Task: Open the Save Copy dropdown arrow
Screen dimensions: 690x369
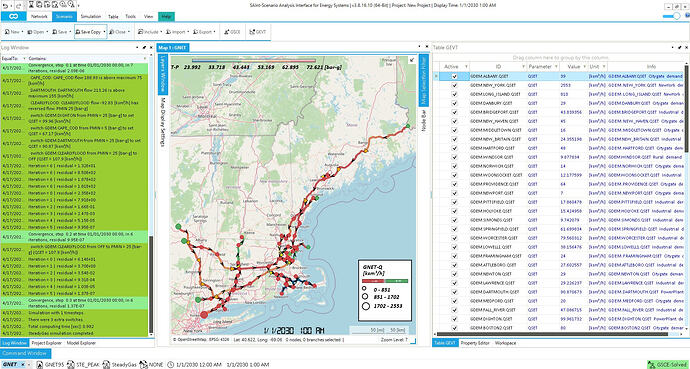Action: pyautogui.click(x=104, y=32)
